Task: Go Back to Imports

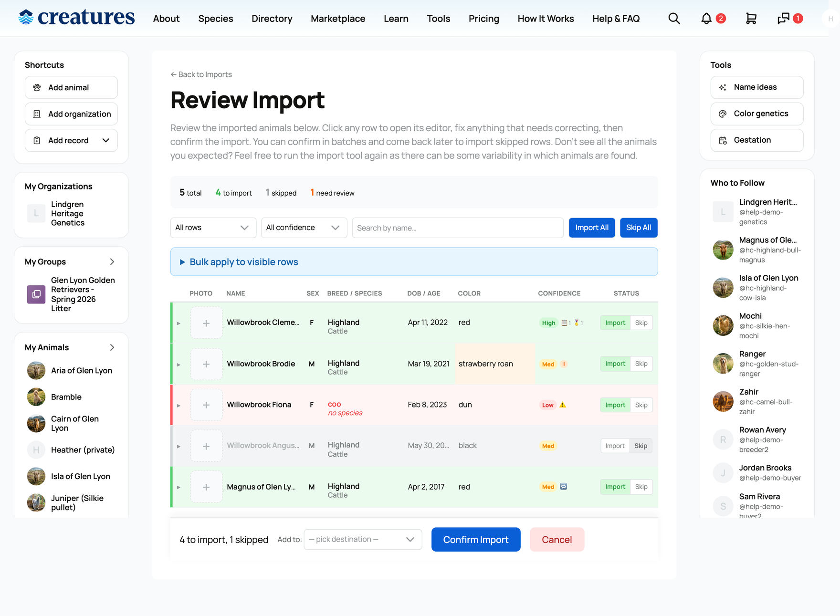Action: pos(201,74)
